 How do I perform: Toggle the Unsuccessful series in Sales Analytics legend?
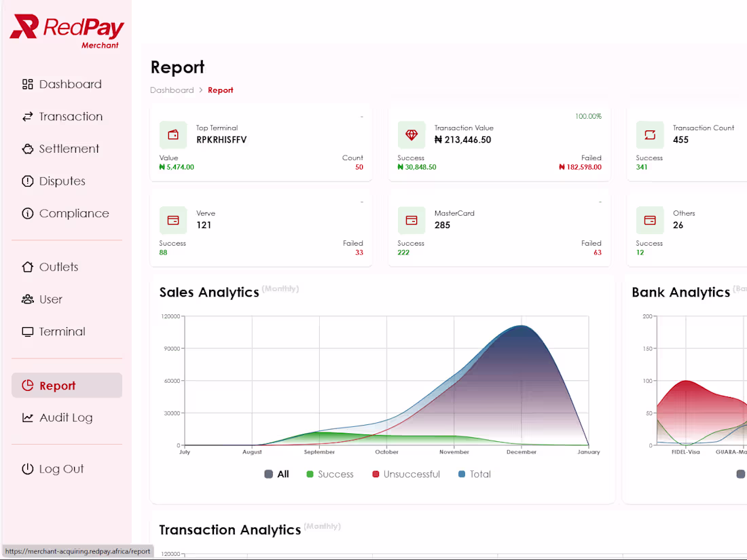(405, 474)
